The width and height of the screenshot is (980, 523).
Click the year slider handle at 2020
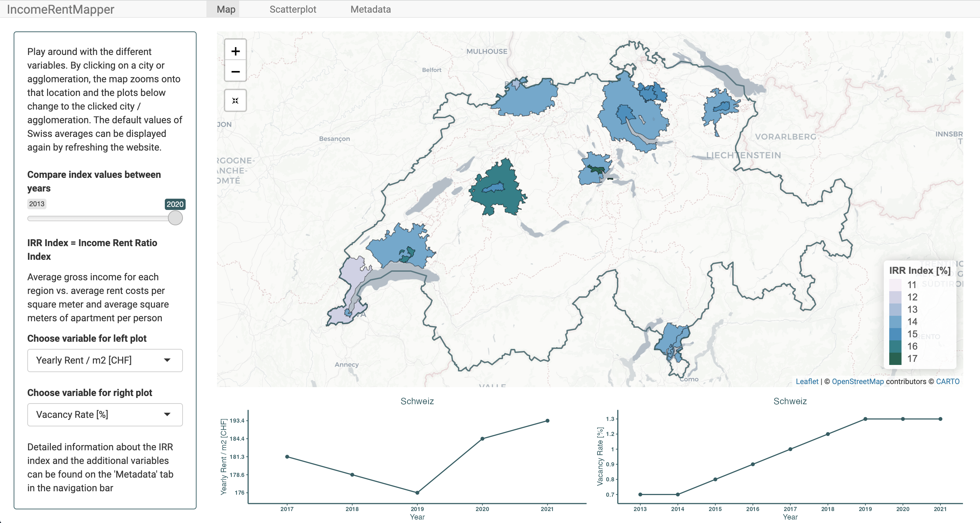click(175, 218)
